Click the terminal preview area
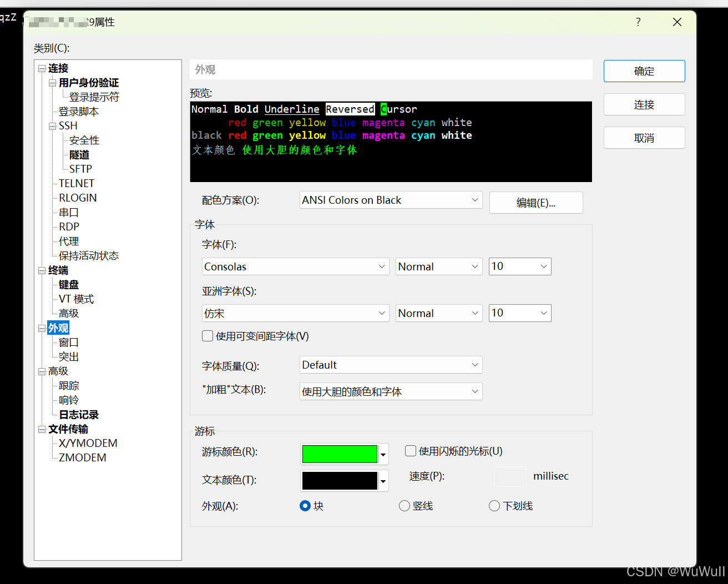Image resolution: width=728 pixels, height=584 pixels. pos(391,142)
